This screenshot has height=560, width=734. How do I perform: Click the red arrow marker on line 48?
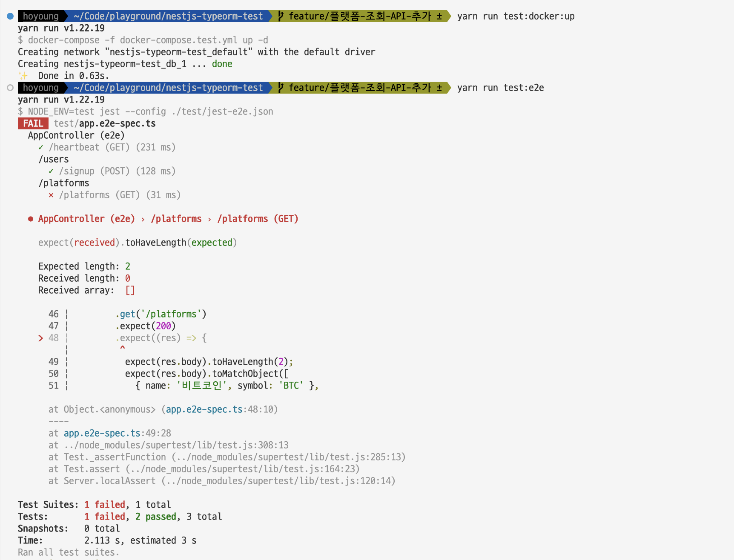tap(41, 338)
